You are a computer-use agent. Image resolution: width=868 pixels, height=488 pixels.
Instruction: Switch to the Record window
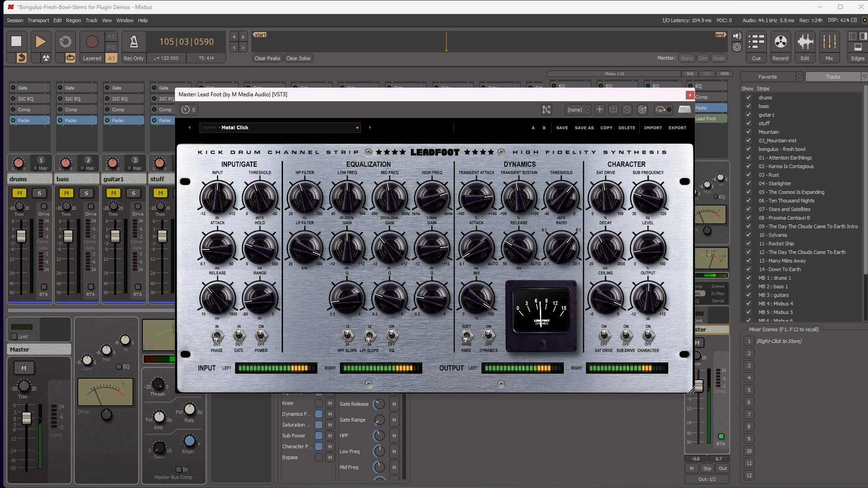[780, 47]
